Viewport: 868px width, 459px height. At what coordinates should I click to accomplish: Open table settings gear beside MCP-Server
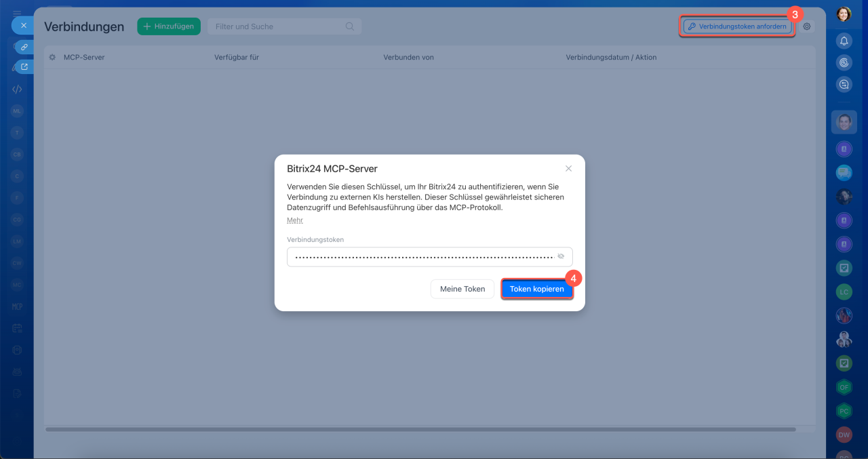coord(52,57)
